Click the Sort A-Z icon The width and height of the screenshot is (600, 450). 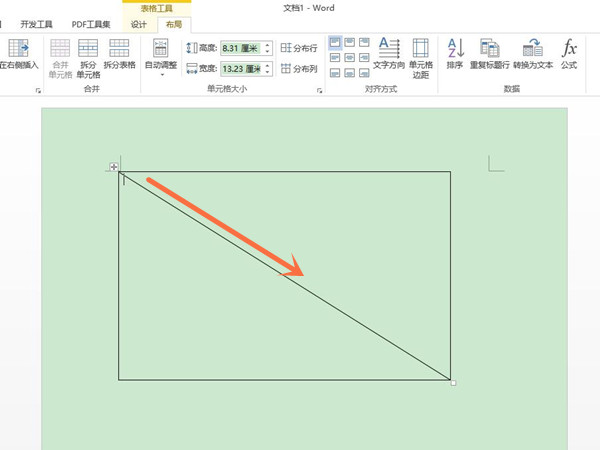[x=455, y=48]
